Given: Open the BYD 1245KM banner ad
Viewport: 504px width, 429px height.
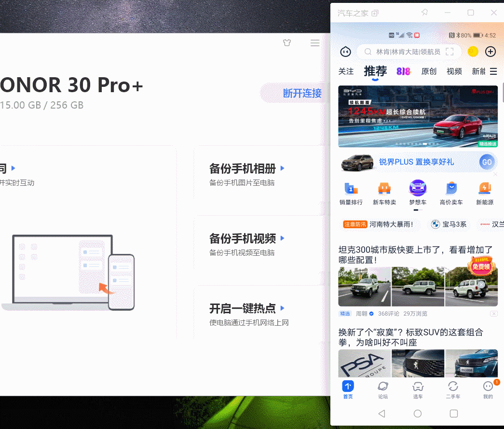Looking at the screenshot, I should tap(418, 116).
